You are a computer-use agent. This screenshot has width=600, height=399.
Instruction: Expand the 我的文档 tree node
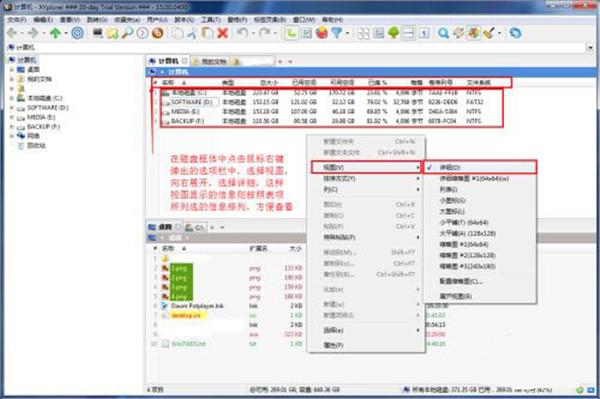coord(11,79)
